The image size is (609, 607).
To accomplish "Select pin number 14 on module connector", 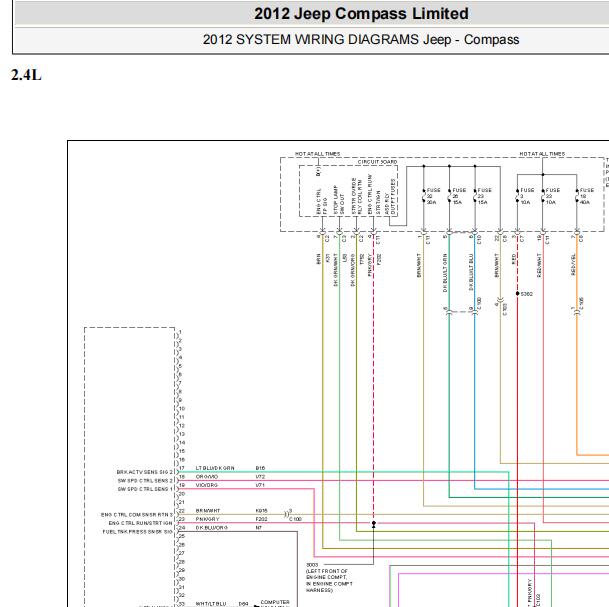I will [x=181, y=443].
